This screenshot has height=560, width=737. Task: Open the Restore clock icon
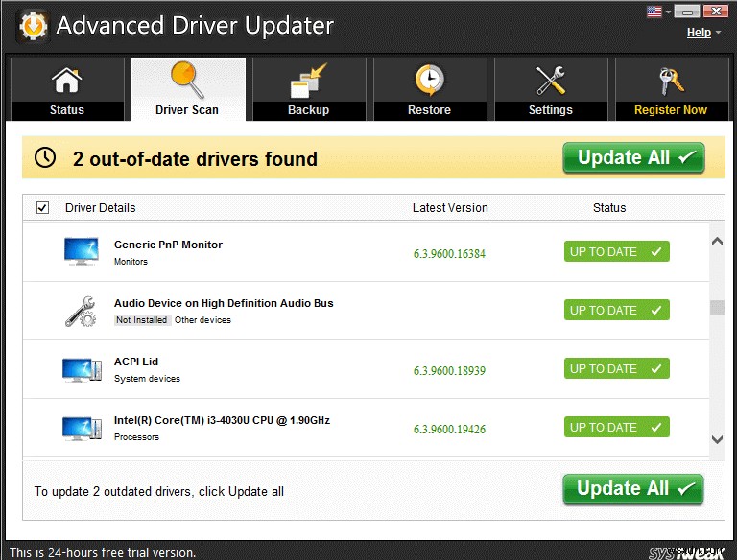coord(429,82)
